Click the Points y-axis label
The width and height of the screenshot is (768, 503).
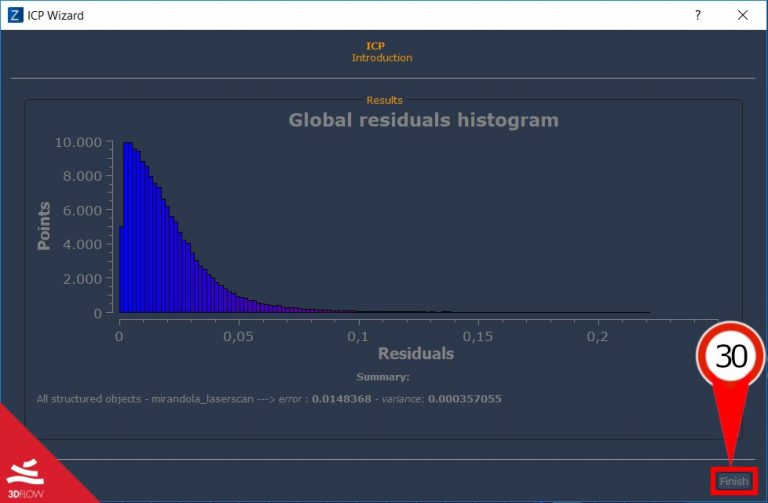coord(44,226)
